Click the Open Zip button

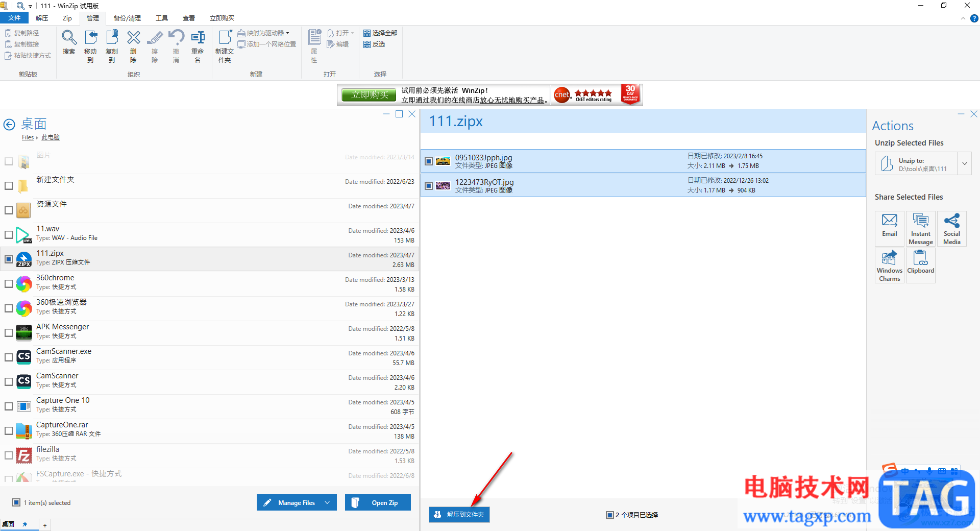378,502
